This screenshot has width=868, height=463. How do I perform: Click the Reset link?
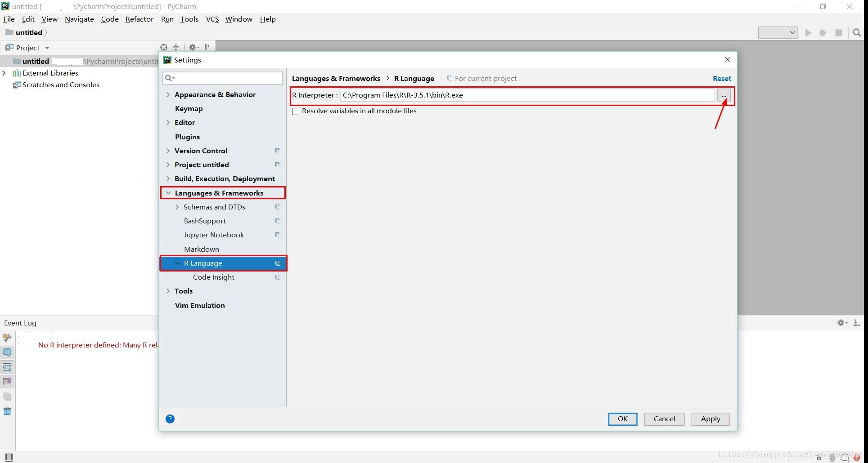tap(722, 78)
